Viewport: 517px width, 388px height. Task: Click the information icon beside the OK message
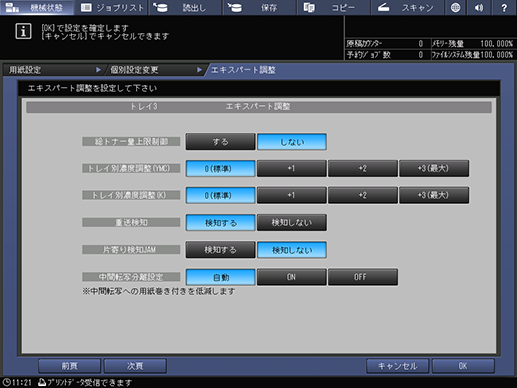coord(23,31)
